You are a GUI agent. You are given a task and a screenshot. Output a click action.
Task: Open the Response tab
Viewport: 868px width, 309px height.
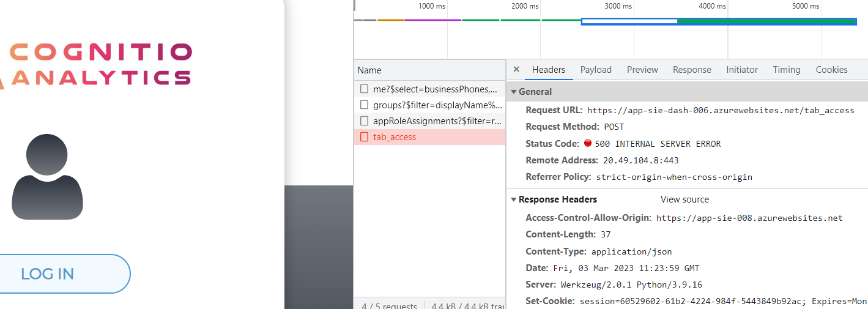click(x=692, y=70)
